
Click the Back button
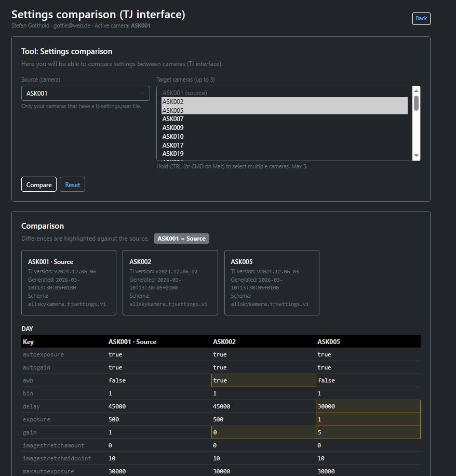coord(421,18)
